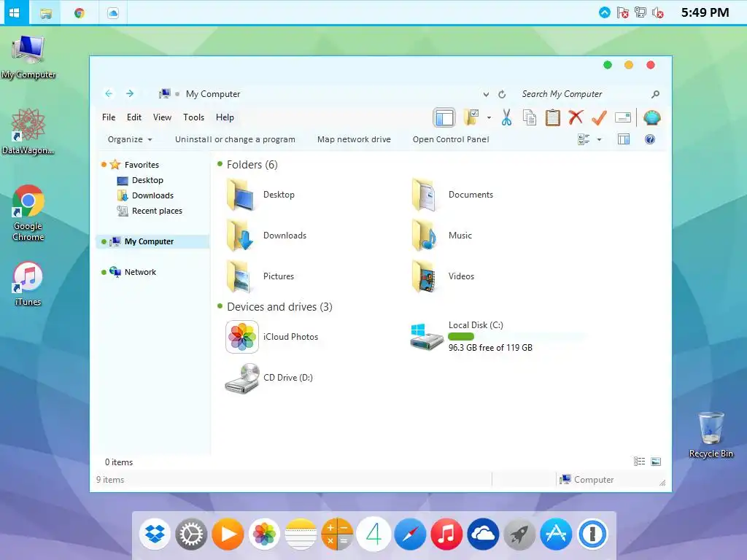Toggle the preview pane icon

(x=624, y=139)
